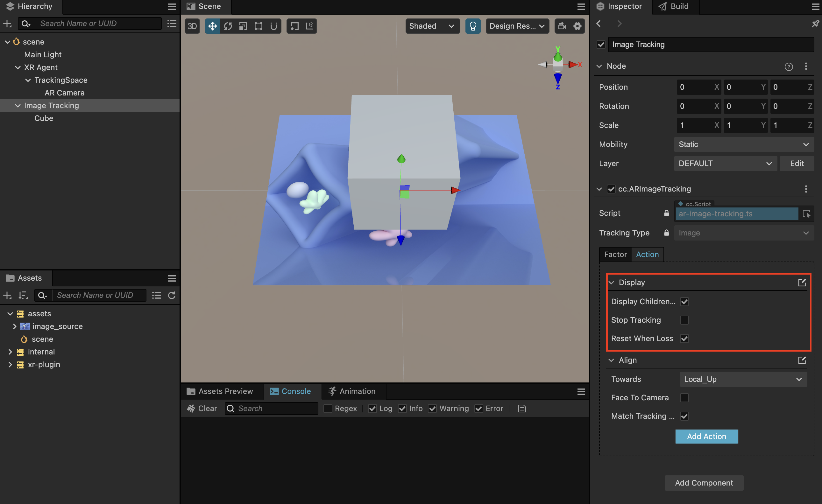Toggle Reset When Loss checkbox

pyautogui.click(x=684, y=339)
